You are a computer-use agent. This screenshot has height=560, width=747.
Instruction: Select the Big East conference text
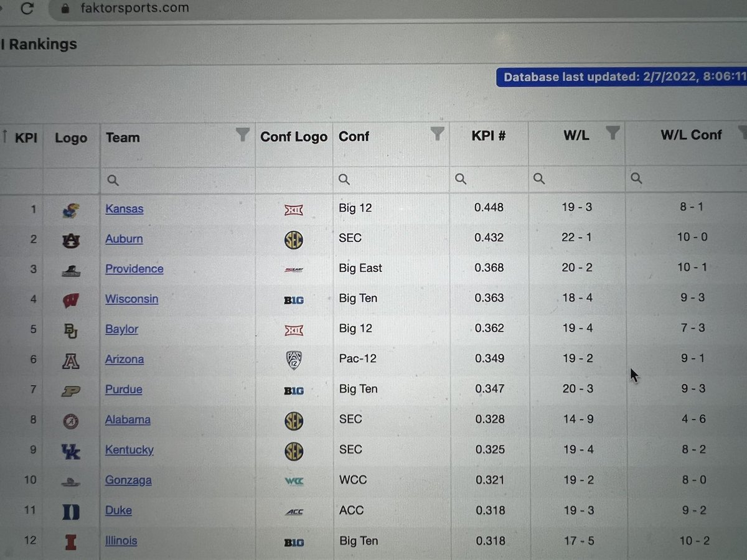(x=360, y=268)
